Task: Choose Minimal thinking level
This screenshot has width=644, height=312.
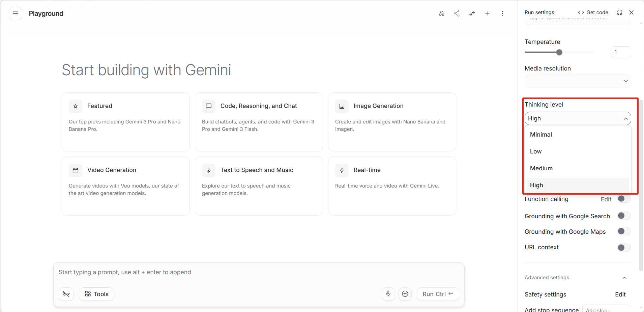Action: tap(578, 135)
